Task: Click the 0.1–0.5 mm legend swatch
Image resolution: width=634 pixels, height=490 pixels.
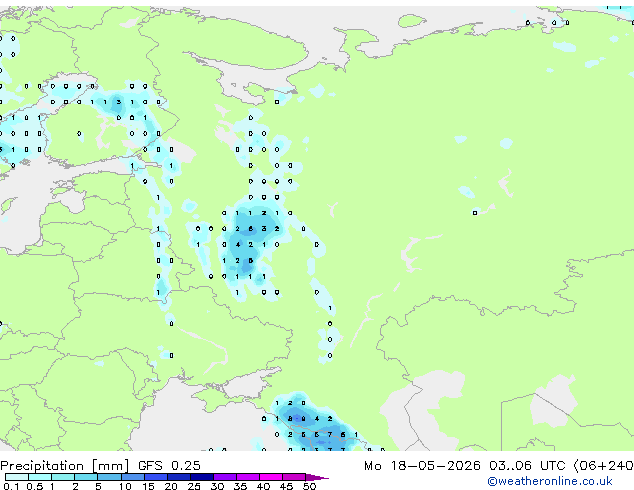Action: (17, 477)
